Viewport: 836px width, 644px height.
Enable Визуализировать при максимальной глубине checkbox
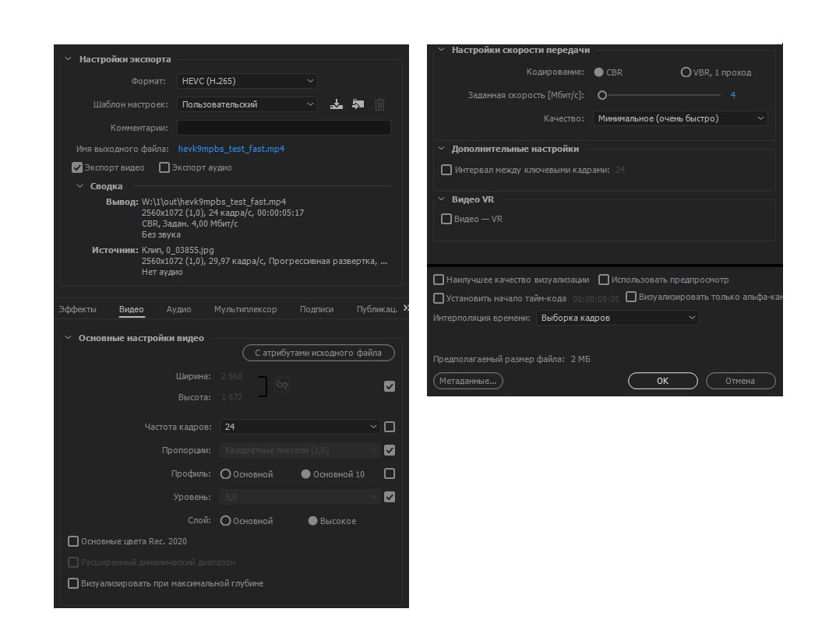coord(73,583)
